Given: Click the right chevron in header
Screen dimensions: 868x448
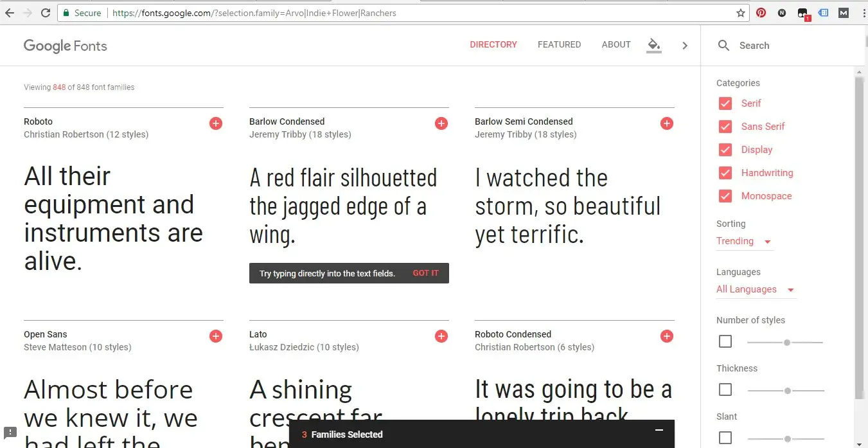Looking at the screenshot, I should pos(685,46).
